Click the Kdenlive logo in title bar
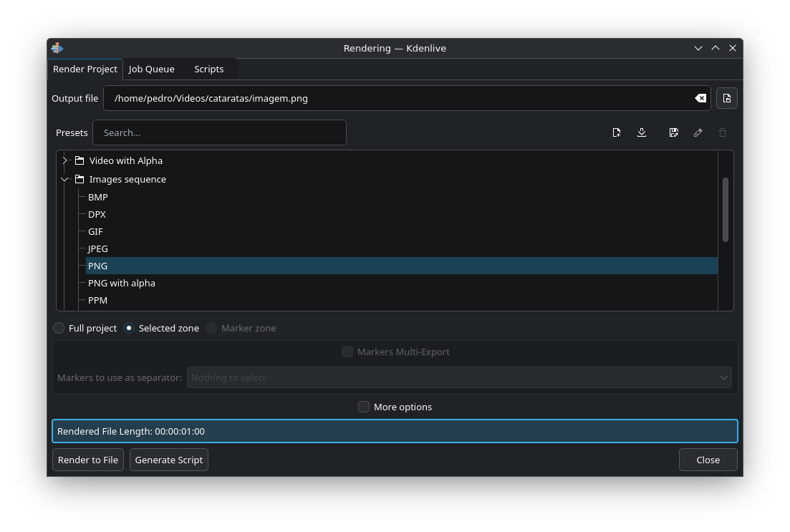Image resolution: width=790 pixels, height=532 pixels. 57,48
